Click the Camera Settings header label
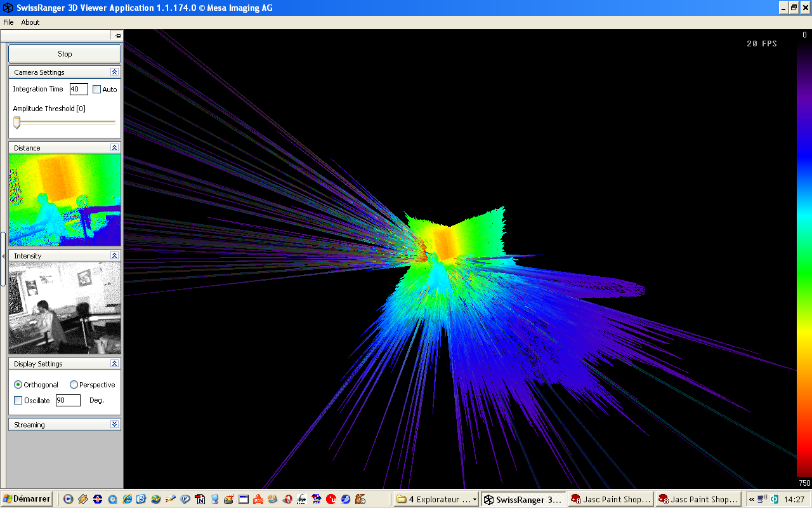 (39, 72)
